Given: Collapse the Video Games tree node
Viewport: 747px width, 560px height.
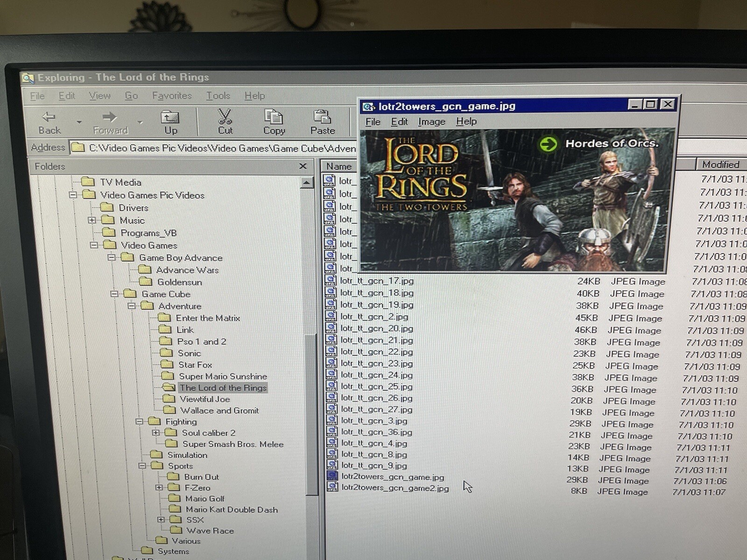Looking at the screenshot, I should [94, 245].
